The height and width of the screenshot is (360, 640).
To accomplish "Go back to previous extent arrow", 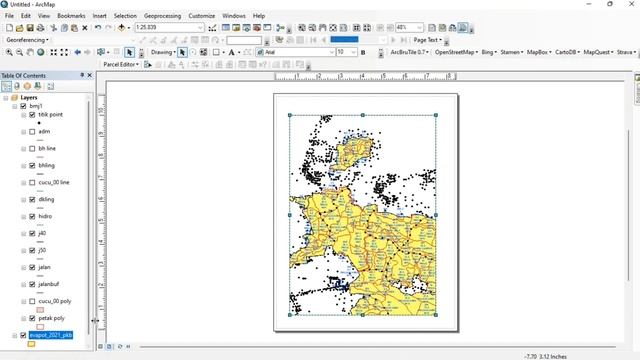I will coord(77,52).
